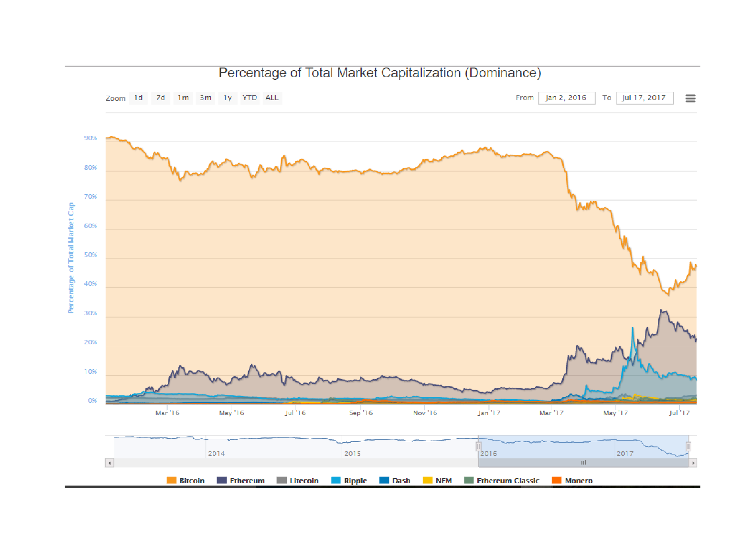Click the From date field showing Jan 2, 2016
Image resolution: width=756 pixels, height=534 pixels.
567,98
